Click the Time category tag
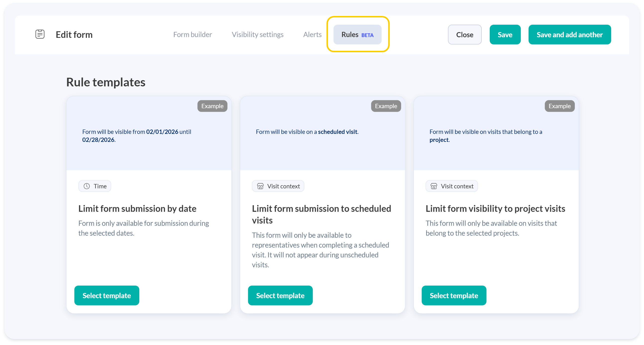 point(95,186)
